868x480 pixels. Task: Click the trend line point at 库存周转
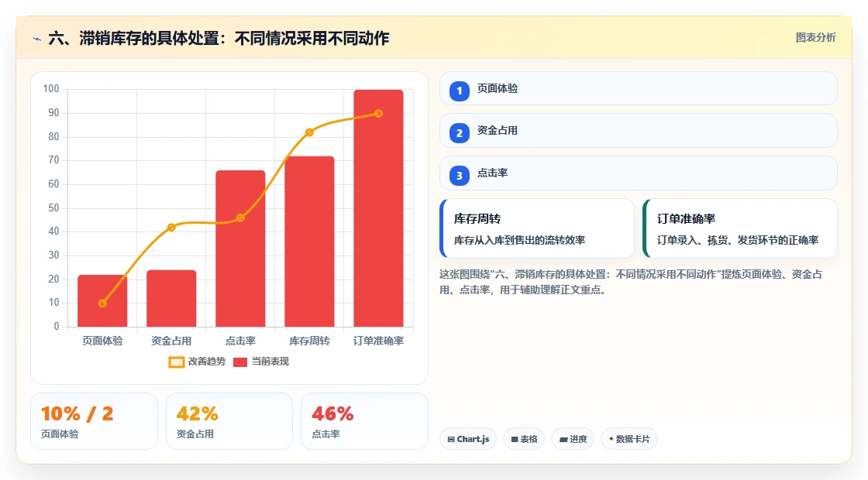click(309, 132)
